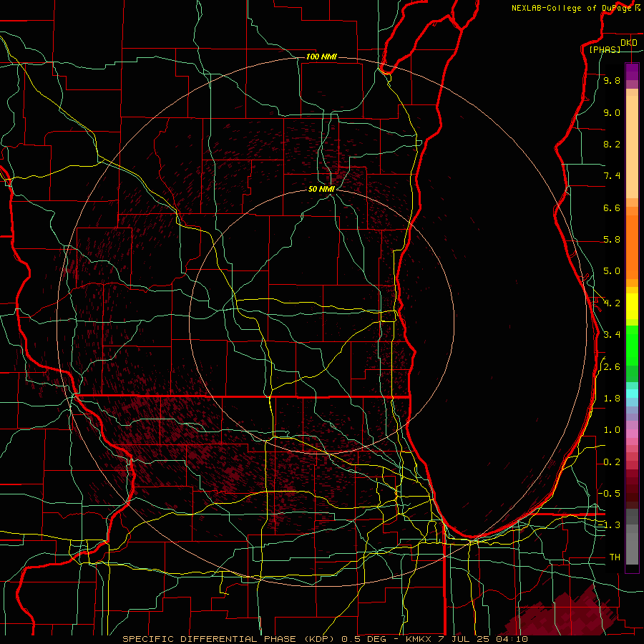Screen dimensions: 644x644
Task: Click the orange section of the color bar
Action: [x=632, y=246]
